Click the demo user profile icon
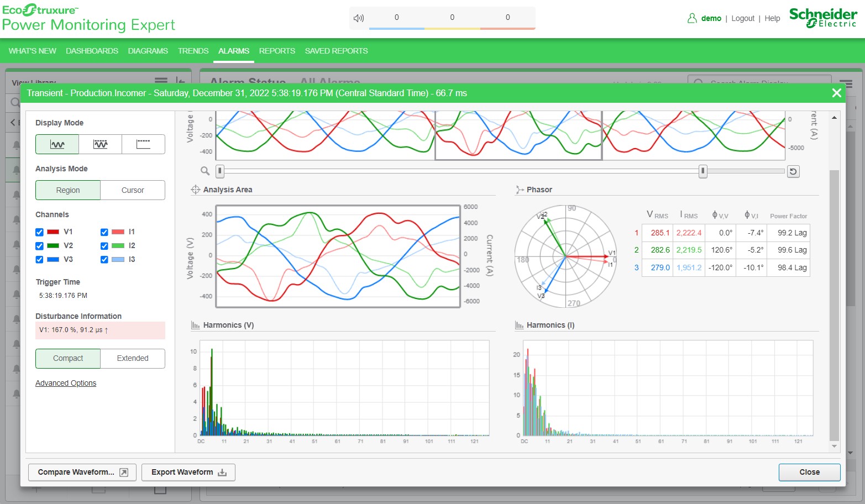The image size is (865, 504). pos(692,18)
